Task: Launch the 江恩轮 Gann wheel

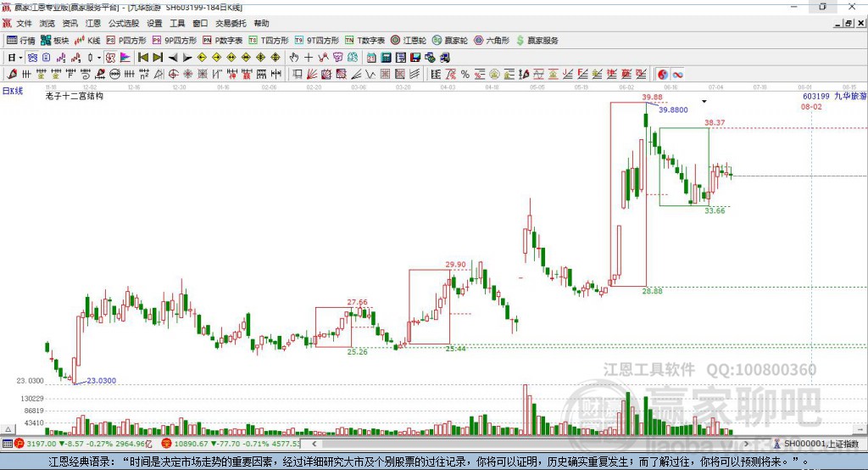Action: 409,41
